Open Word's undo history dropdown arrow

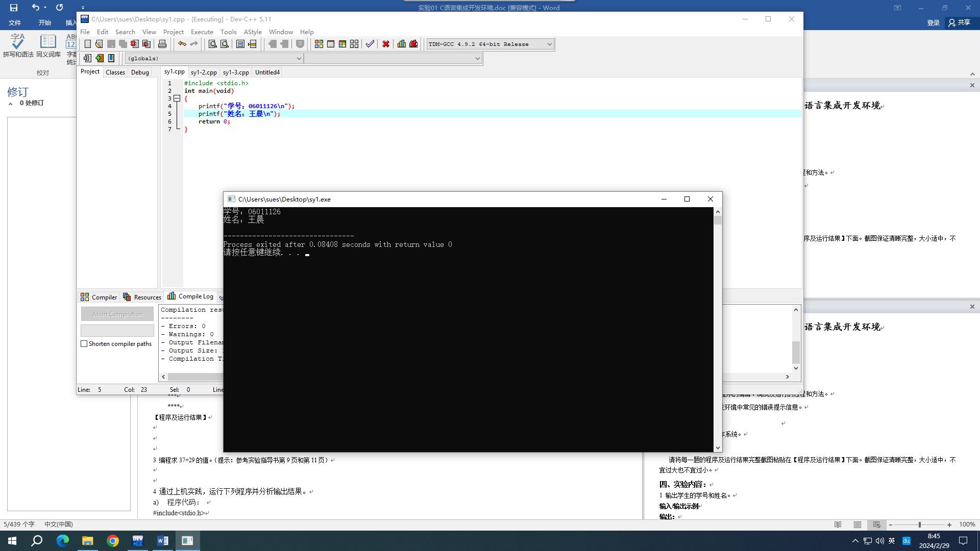coord(45,8)
